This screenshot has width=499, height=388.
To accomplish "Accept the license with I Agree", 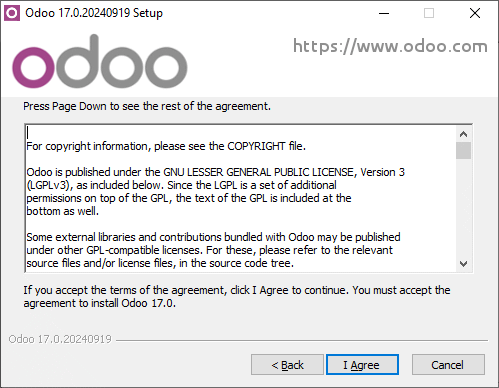I will (x=362, y=365).
